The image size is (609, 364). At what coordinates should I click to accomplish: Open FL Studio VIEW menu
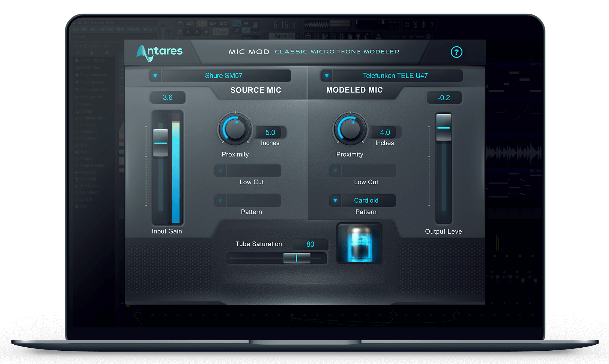pyautogui.click(x=120, y=29)
